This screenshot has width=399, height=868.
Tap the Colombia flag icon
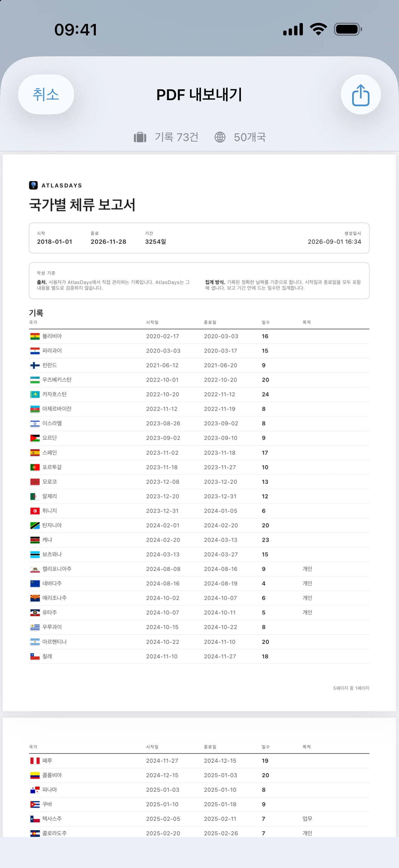pyautogui.click(x=35, y=775)
